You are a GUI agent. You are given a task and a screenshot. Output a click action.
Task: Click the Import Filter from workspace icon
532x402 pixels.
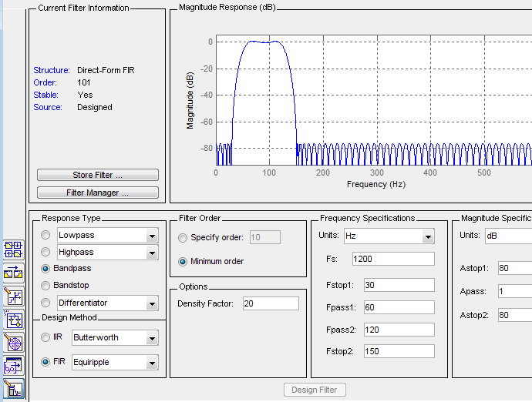tap(14, 365)
